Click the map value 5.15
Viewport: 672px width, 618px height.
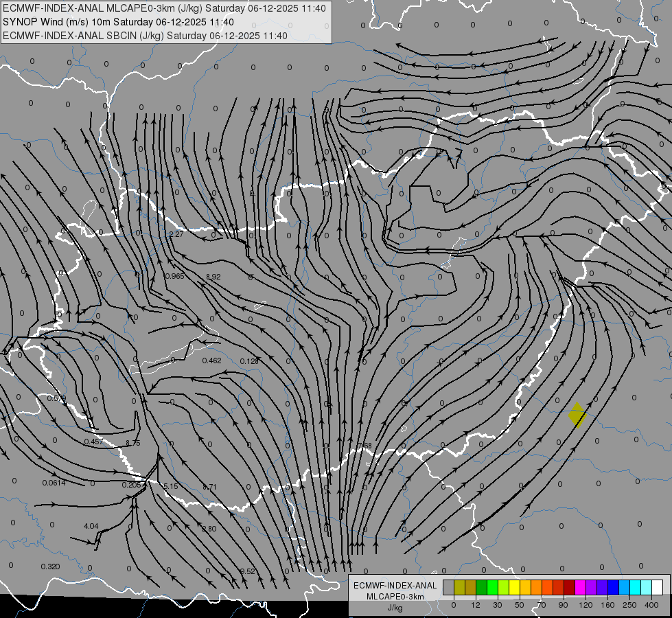(170, 486)
